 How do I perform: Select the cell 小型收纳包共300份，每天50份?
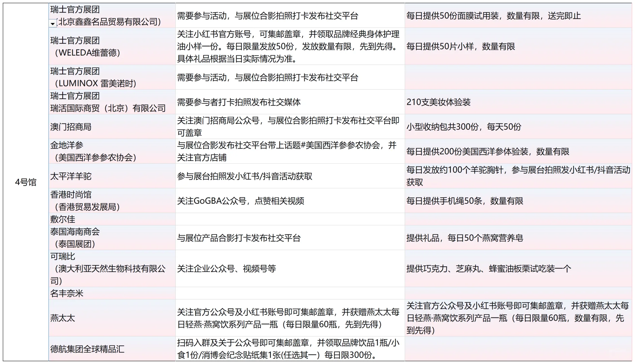(518, 127)
